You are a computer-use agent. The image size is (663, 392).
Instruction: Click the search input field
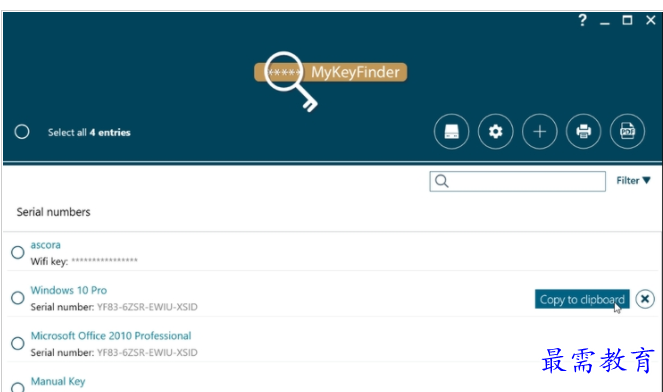(518, 181)
